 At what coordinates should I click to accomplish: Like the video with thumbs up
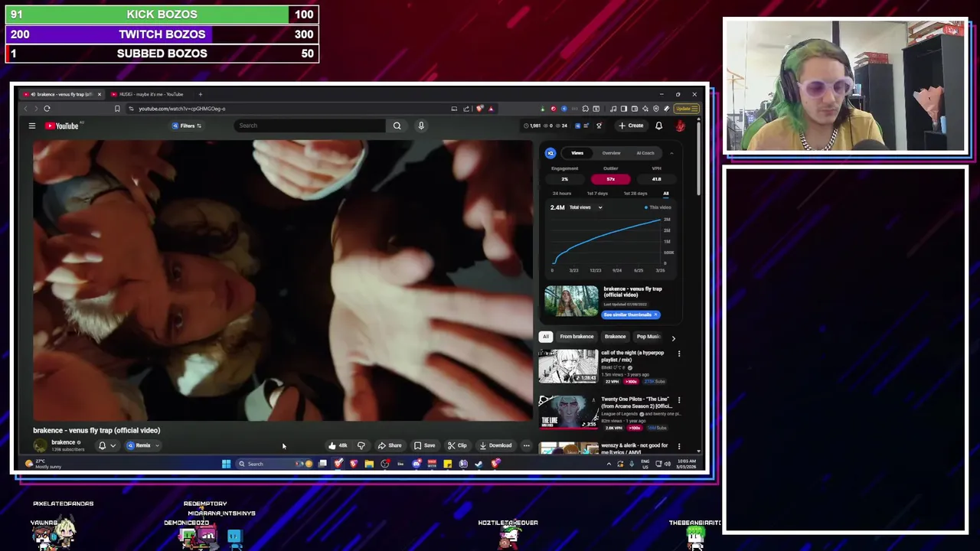(x=337, y=445)
